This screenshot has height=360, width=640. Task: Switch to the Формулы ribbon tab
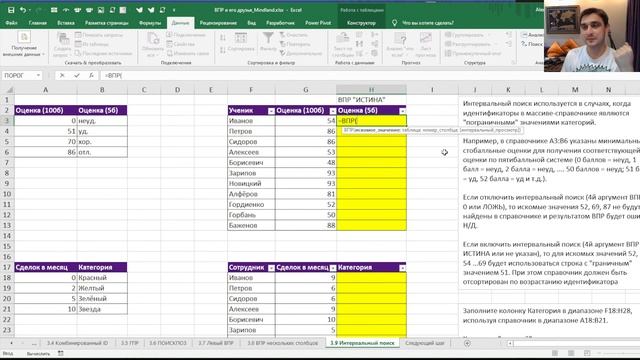pyautogui.click(x=150, y=23)
